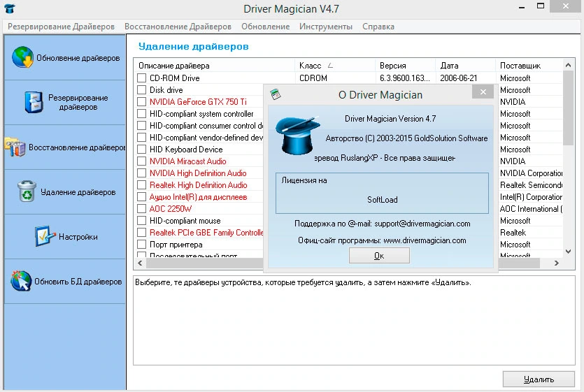Click the blue magician hat logo in dialog
The width and height of the screenshot is (584, 392).
(297, 136)
